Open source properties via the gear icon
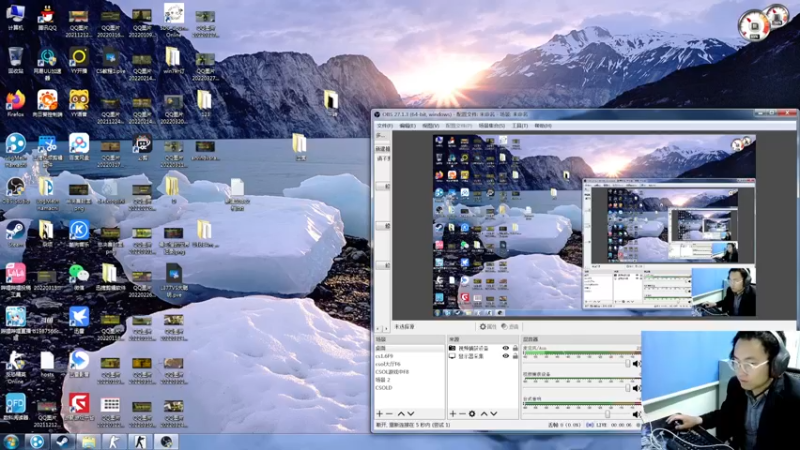The image size is (800, 450). 472,414
